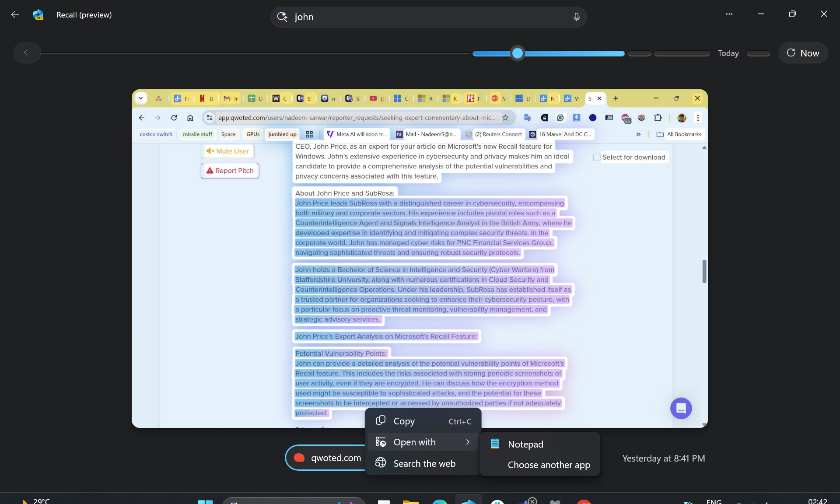The width and height of the screenshot is (840, 504).
Task: Click the AdBlock extension showing 55
Action: (x=626, y=118)
